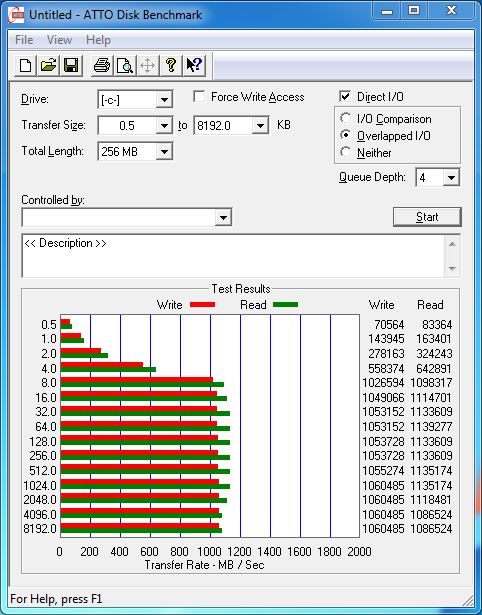Open the Total Length dropdown set to 256 MB

click(x=164, y=152)
